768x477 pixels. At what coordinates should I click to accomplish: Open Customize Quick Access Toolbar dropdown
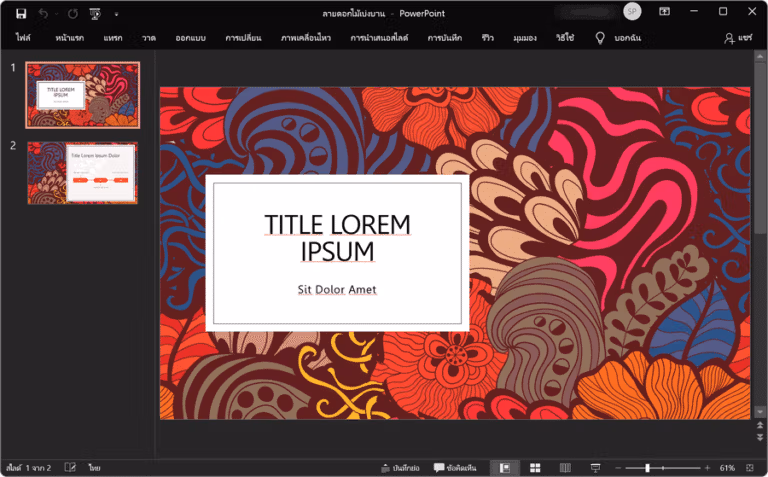(116, 14)
